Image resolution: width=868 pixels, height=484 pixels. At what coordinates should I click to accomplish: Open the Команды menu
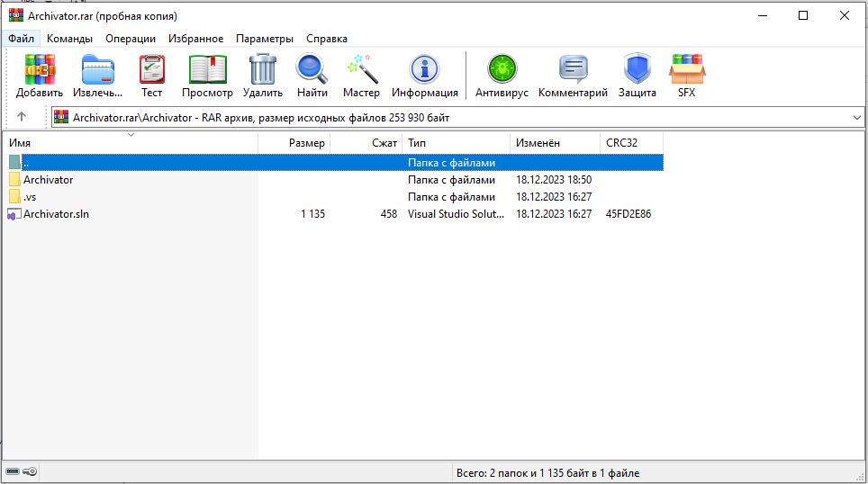tap(69, 39)
